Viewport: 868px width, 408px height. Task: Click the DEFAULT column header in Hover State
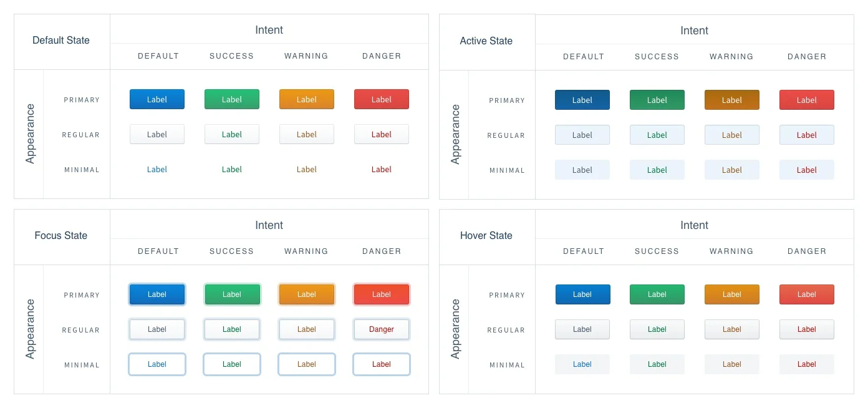click(584, 251)
